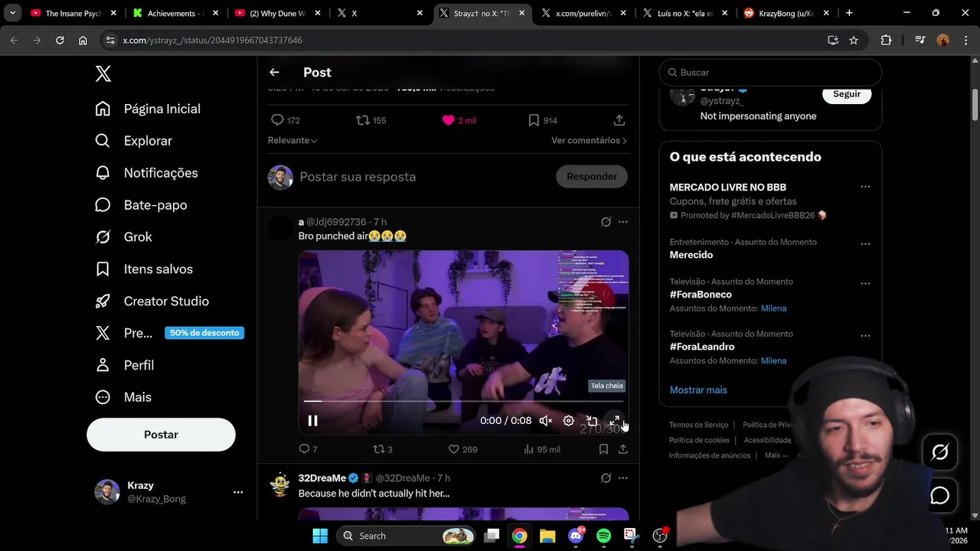
Task: Open Termos de Serviço link
Action: (698, 425)
